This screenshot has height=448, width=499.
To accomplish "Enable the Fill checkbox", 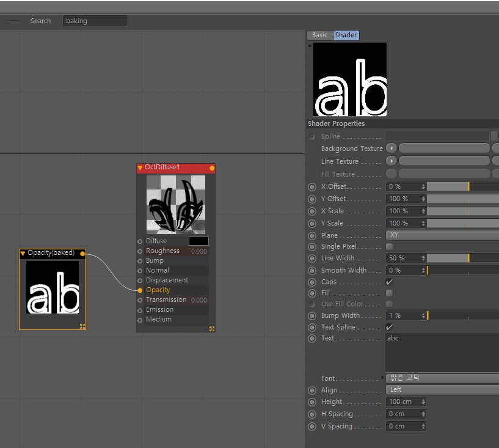I will (x=389, y=293).
